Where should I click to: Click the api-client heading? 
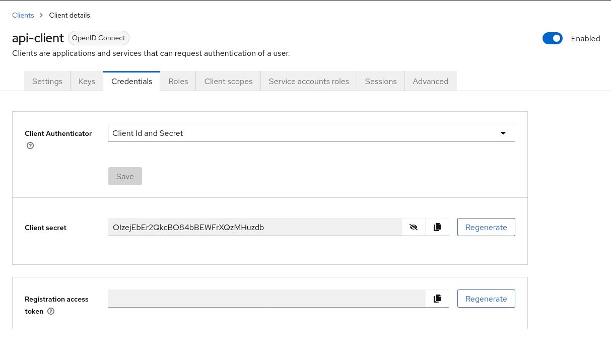tap(38, 38)
